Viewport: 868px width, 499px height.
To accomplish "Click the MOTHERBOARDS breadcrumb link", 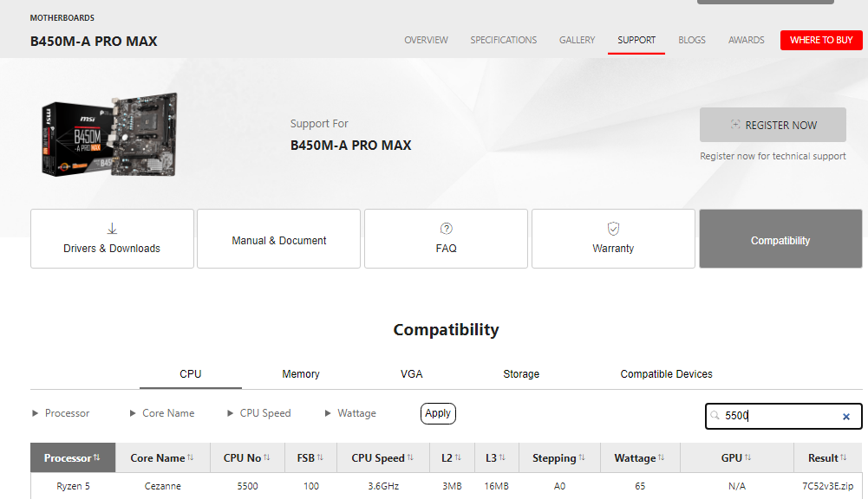I will click(x=62, y=17).
